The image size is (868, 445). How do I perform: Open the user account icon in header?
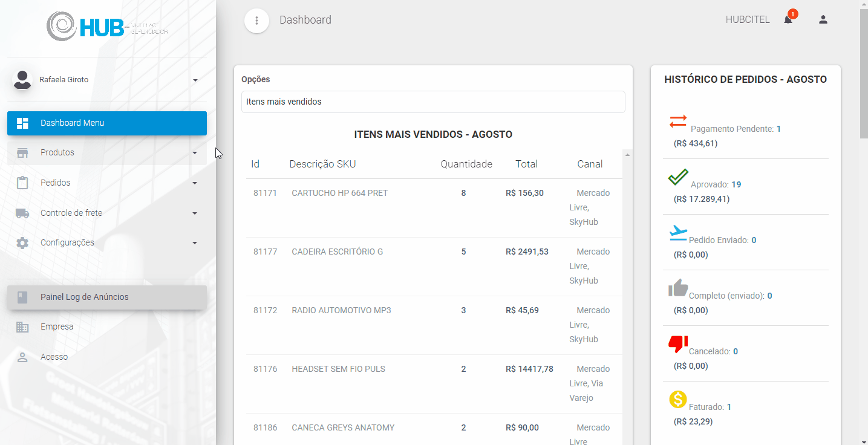click(x=823, y=19)
